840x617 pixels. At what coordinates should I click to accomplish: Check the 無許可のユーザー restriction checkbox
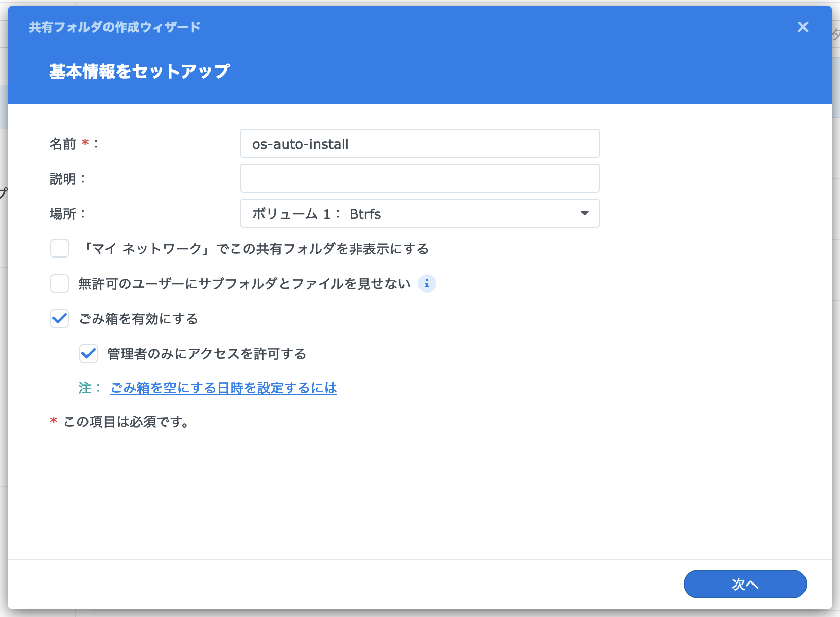[x=60, y=283]
